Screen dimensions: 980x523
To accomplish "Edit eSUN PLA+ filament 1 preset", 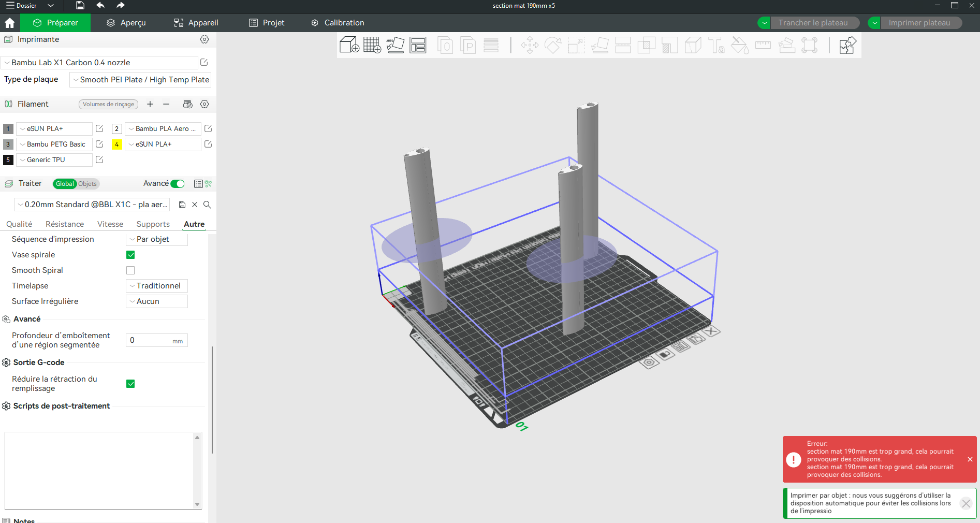I will click(x=99, y=128).
